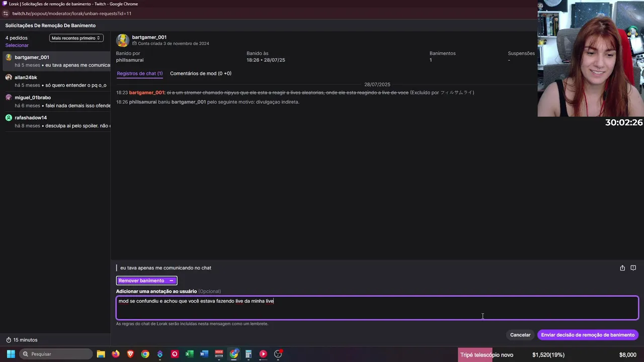Click the bartgamer_001 username in the header

[149, 37]
